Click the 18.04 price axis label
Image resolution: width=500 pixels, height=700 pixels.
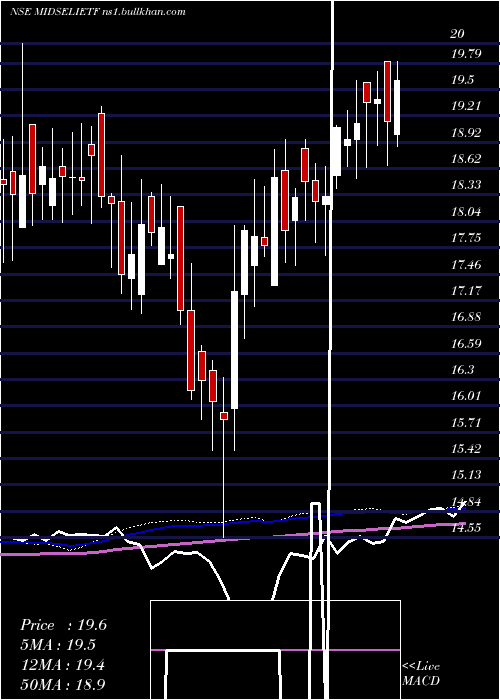pyautogui.click(x=466, y=212)
